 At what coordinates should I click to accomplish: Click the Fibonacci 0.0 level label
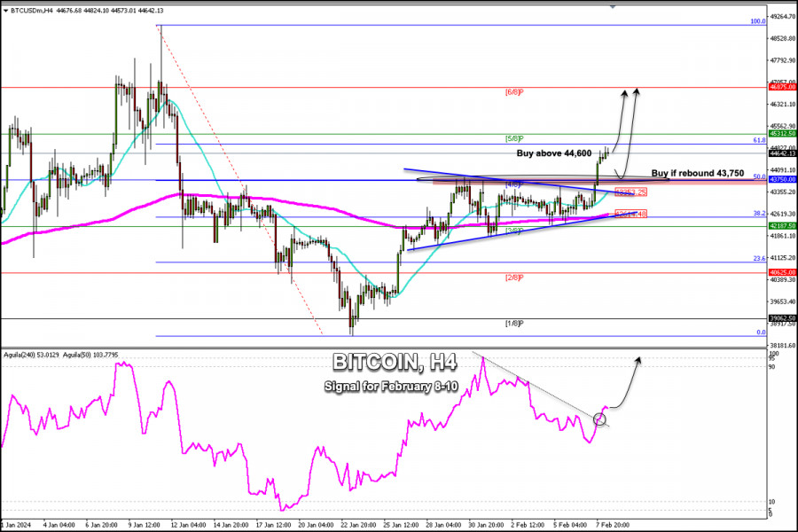pyautogui.click(x=761, y=332)
